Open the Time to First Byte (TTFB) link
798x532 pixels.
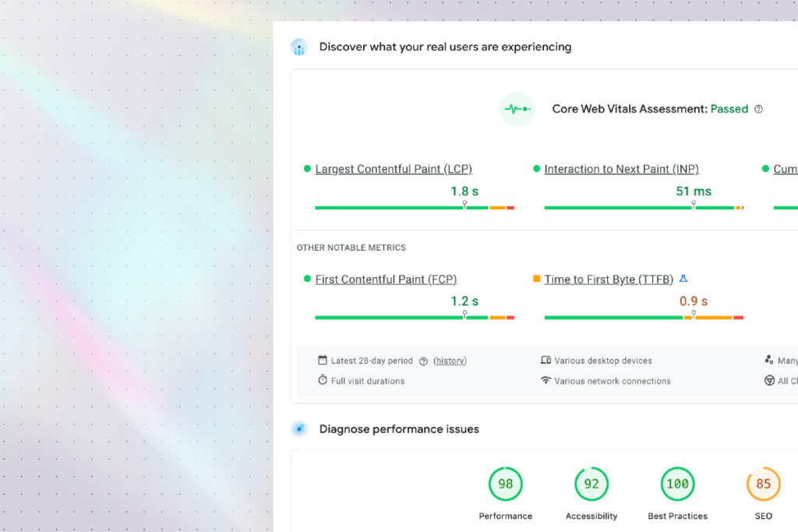[609, 279]
